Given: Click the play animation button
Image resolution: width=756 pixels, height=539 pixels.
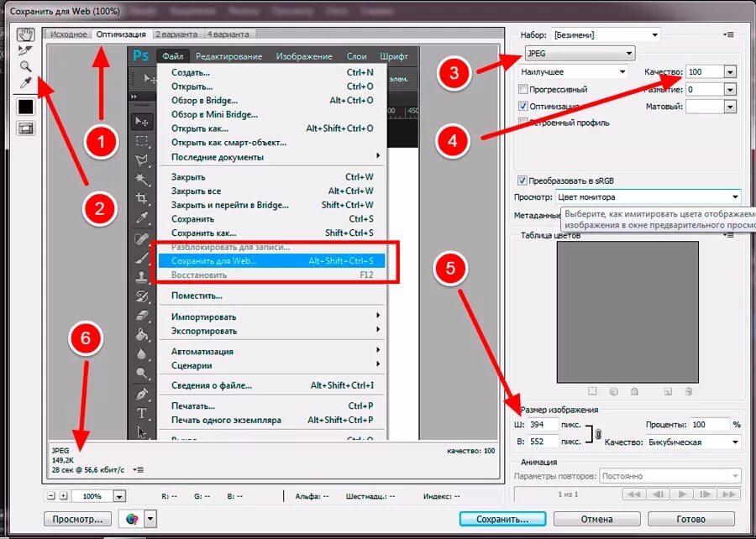Looking at the screenshot, I should click(682, 495).
